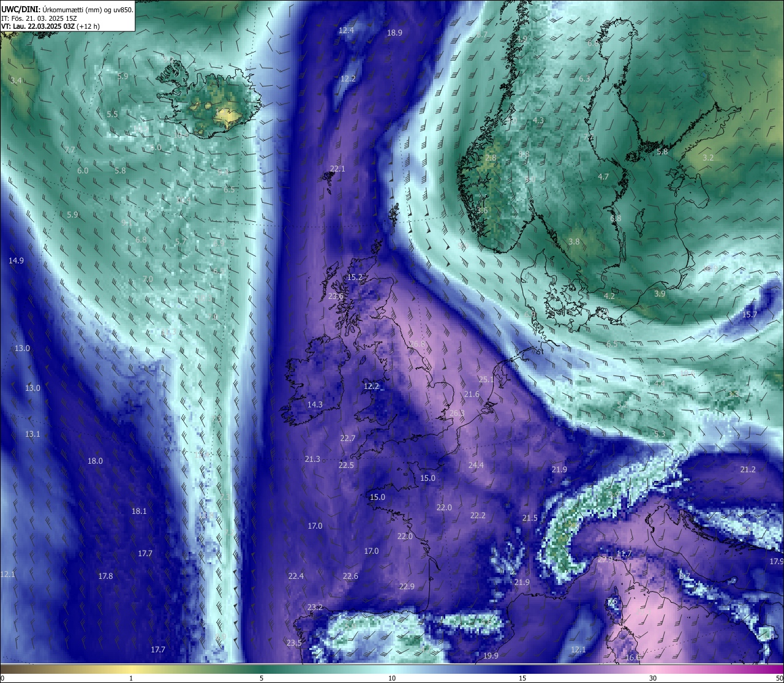
Task: Click the 5.5 value near Iceland
Action: (x=112, y=115)
